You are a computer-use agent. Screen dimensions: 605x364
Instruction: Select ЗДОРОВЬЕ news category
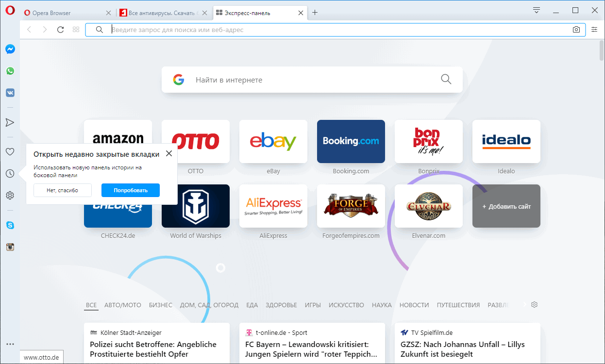[x=281, y=305]
